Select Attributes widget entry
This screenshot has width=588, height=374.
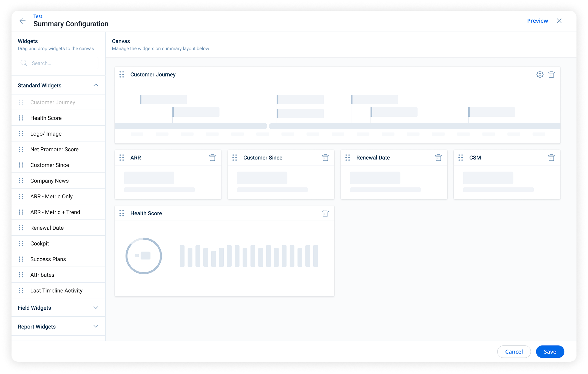[58, 275]
